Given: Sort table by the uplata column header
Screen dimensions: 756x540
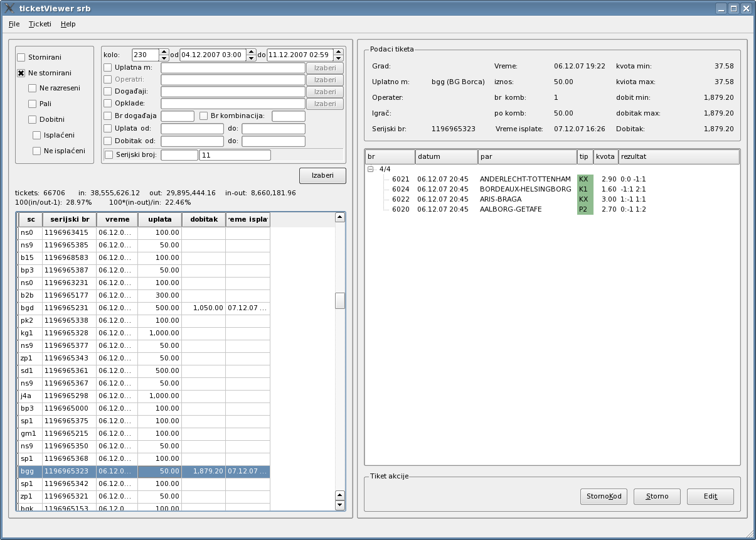Looking at the screenshot, I should point(159,220).
